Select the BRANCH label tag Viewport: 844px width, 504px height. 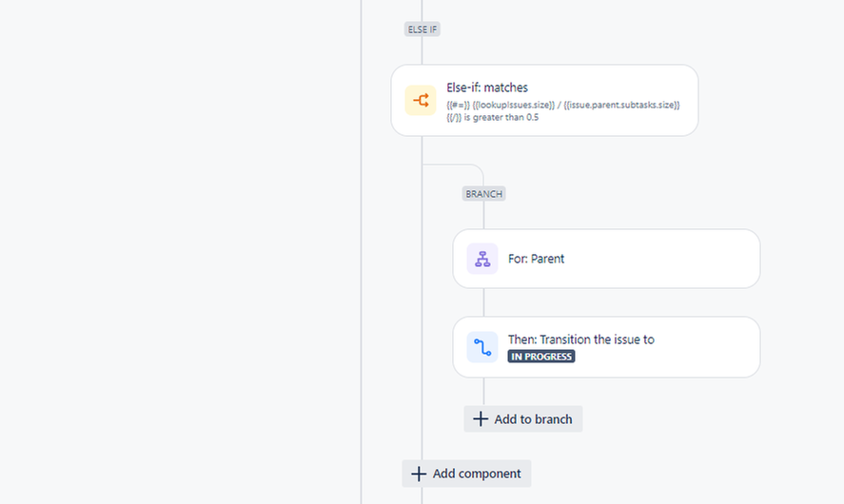484,194
